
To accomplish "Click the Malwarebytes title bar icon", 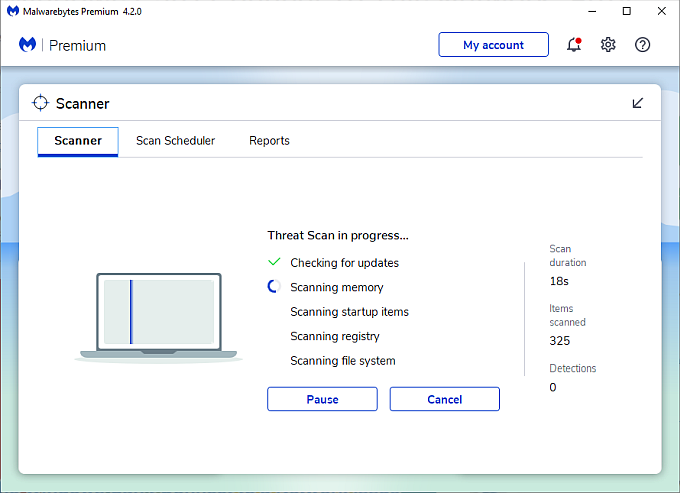I will tap(13, 11).
